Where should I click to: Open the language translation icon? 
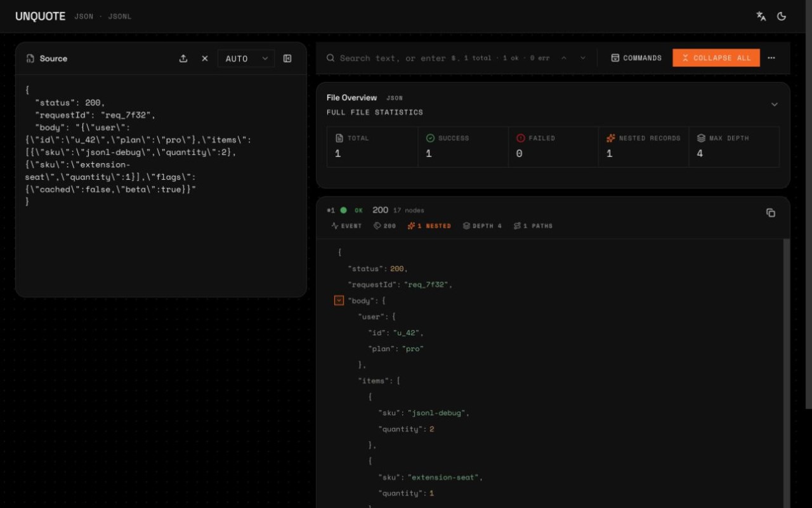pos(761,17)
